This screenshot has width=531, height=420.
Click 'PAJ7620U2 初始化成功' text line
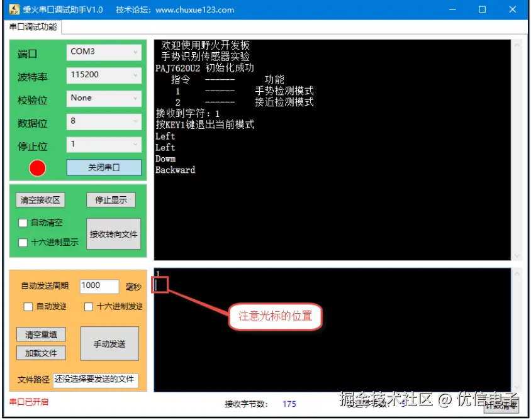(x=204, y=68)
